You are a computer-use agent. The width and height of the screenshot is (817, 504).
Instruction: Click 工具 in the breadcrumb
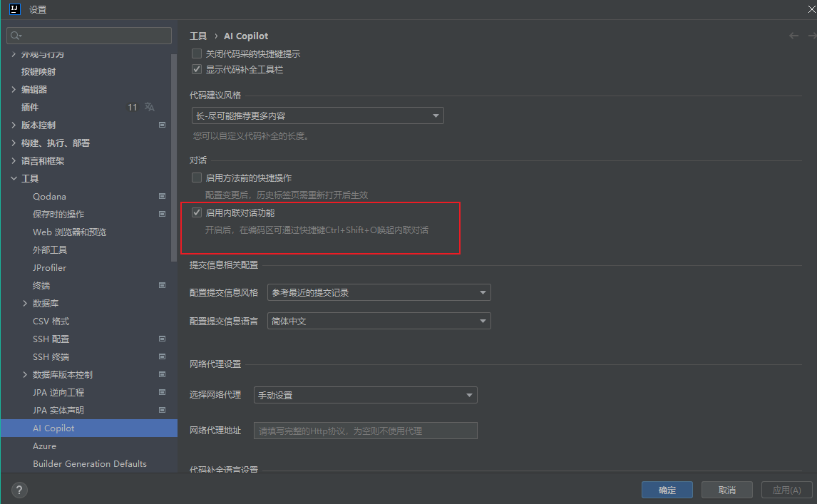pos(198,36)
